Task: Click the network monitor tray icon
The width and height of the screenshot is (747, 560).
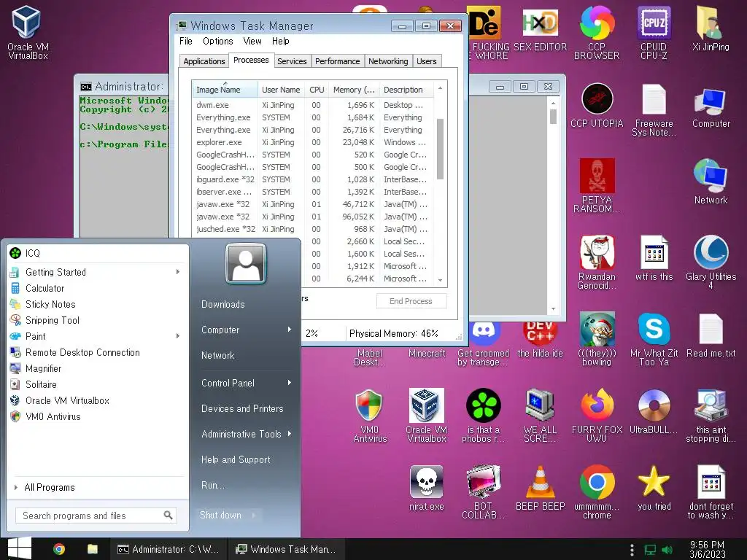Action: coord(650,550)
